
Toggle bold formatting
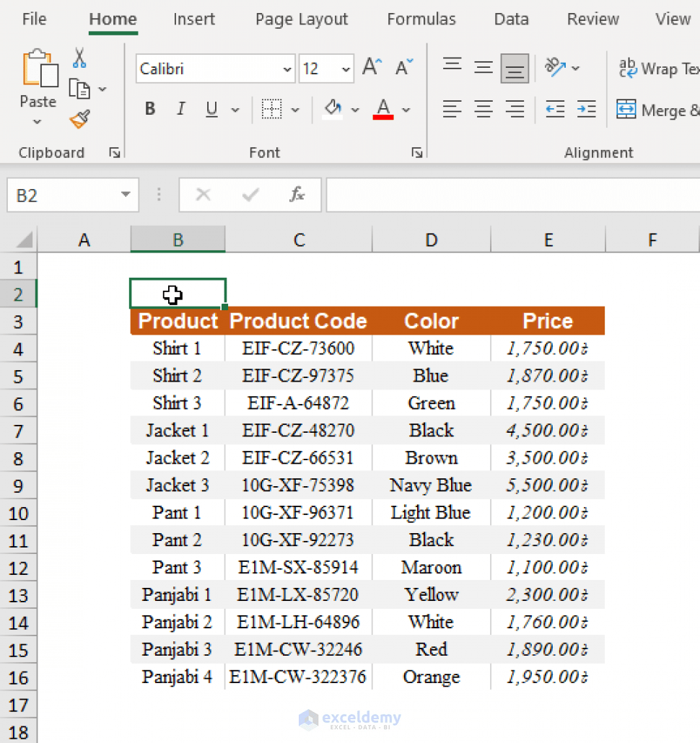point(149,108)
